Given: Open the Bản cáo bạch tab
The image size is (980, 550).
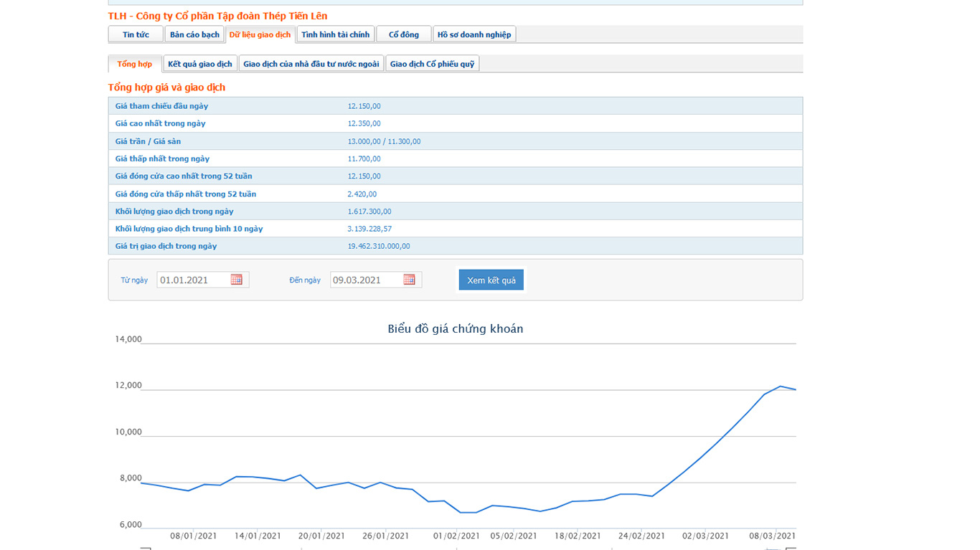Looking at the screenshot, I should pyautogui.click(x=194, y=34).
